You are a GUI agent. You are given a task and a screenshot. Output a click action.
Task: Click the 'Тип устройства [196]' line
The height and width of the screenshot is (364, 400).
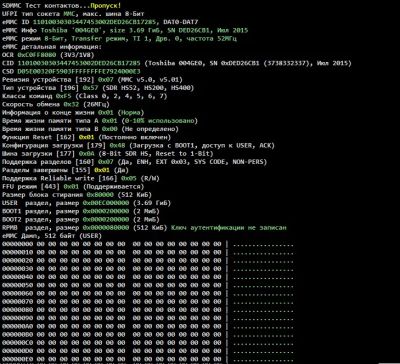[x=97, y=88]
